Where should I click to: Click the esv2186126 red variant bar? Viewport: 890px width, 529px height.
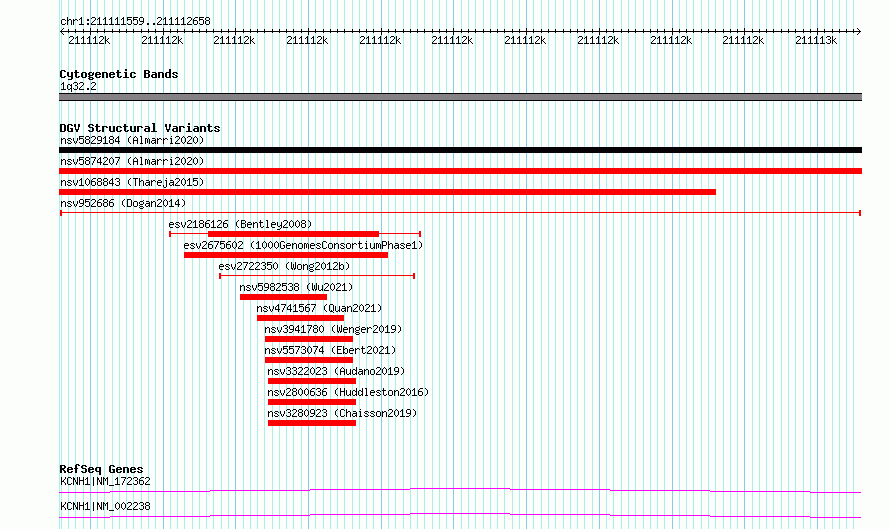point(293,234)
